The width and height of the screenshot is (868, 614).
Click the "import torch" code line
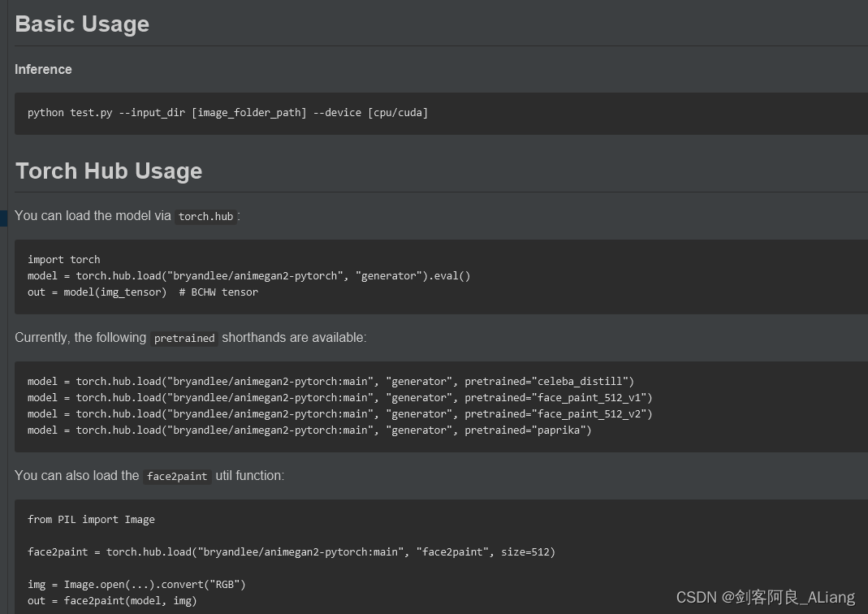tap(64, 260)
